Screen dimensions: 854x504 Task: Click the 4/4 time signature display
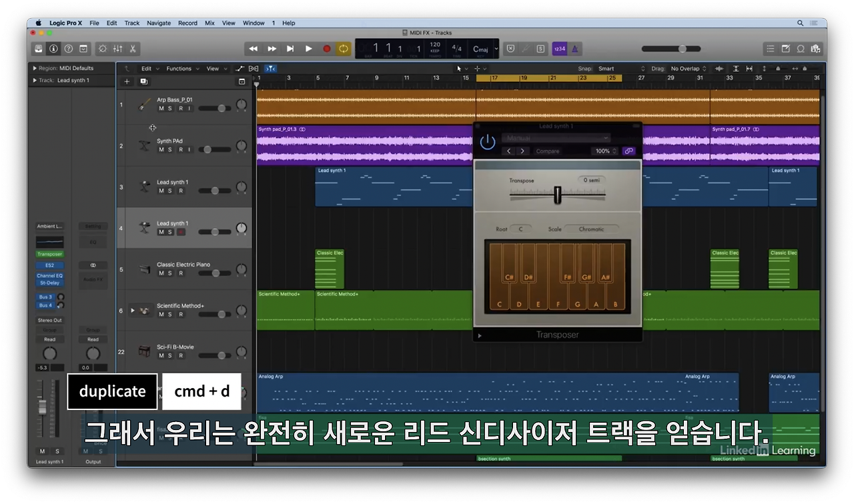click(456, 49)
